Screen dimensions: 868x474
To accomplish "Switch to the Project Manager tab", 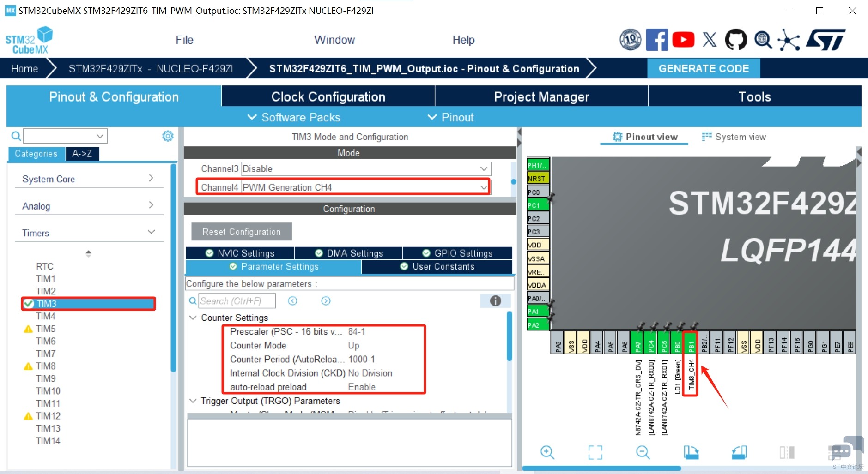I will (541, 96).
